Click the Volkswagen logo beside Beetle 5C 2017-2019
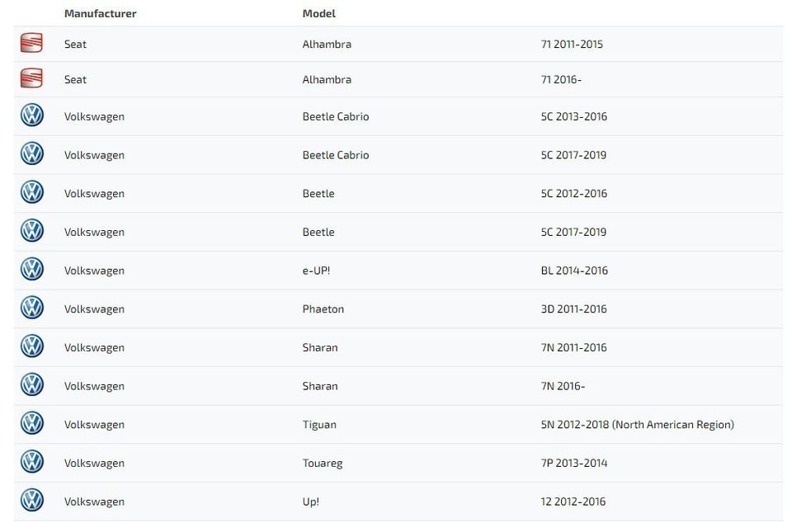 (x=32, y=231)
